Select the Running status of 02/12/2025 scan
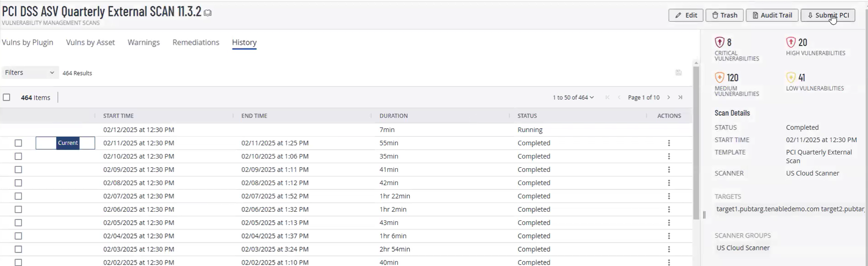 pos(530,130)
